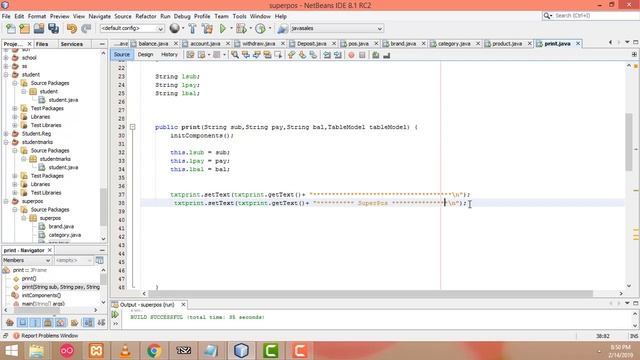This screenshot has width=640, height=360.
Task: Click the New Project toolbar icon
Action: [24, 29]
